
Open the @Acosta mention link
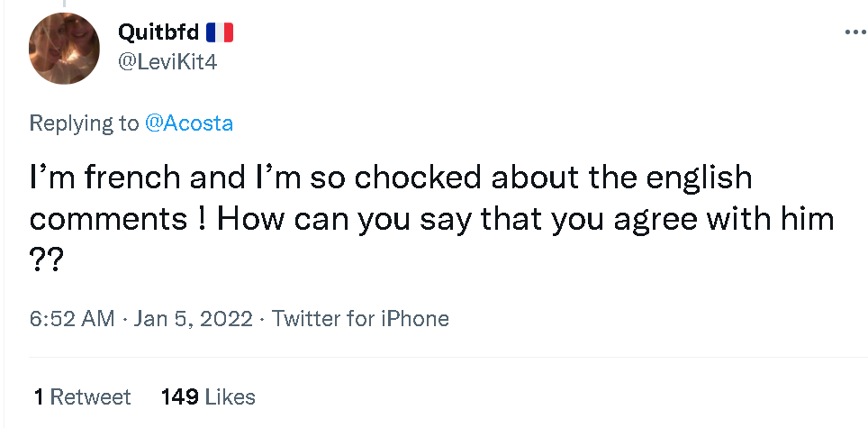[189, 123]
